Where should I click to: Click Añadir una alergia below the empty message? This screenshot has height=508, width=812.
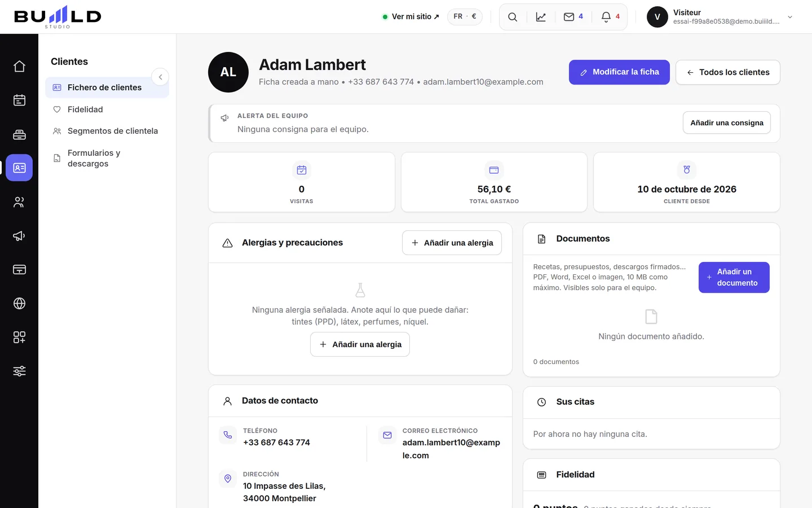pos(360,344)
